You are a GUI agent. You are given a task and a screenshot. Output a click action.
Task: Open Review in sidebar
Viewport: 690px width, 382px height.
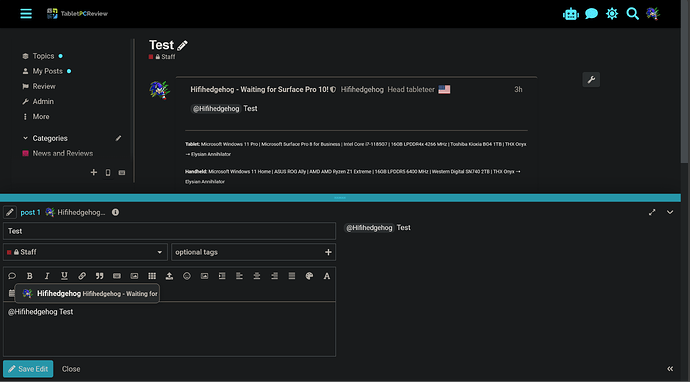click(39, 86)
